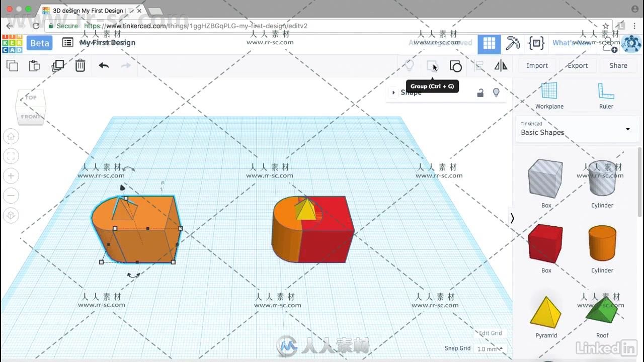The width and height of the screenshot is (644, 362).
Task: Reset to Home view
Action: click(11, 136)
